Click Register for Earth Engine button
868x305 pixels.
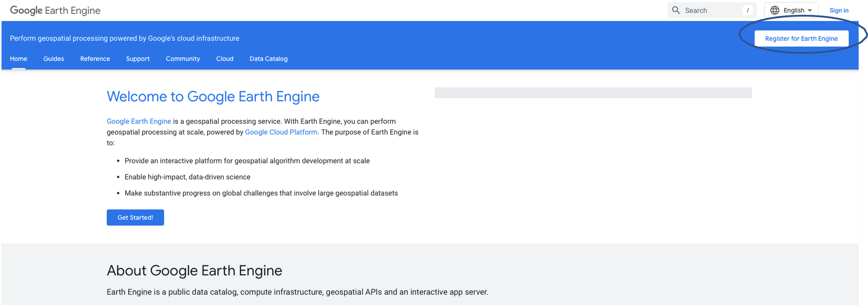pos(801,38)
